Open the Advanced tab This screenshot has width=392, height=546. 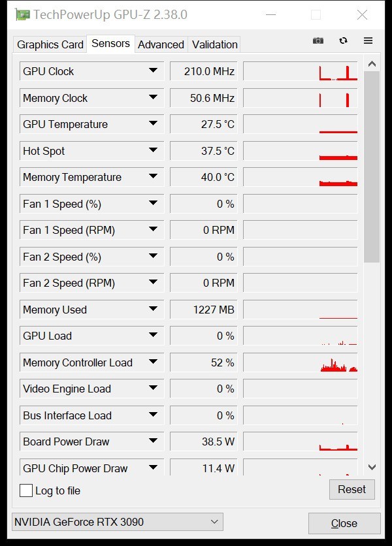pos(161,44)
